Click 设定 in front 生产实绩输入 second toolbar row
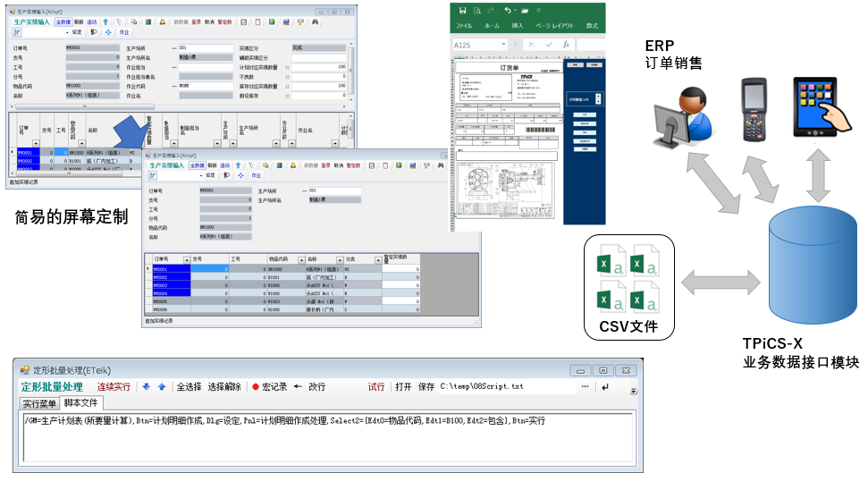Image resolution: width=868 pixels, height=481 pixels. pos(210,175)
